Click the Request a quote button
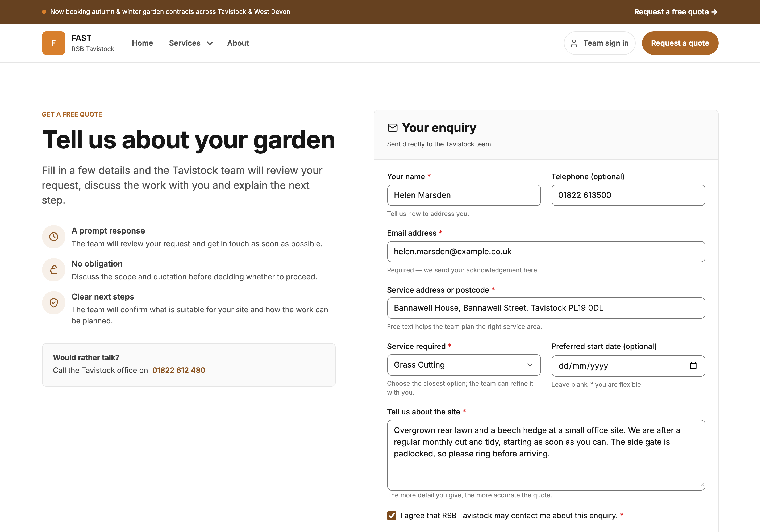Image resolution: width=766 pixels, height=532 pixels. 680,43
